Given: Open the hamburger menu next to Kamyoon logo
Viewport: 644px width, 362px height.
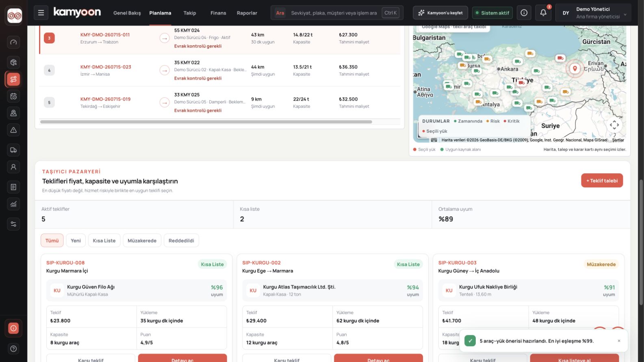Looking at the screenshot, I should tap(41, 13).
